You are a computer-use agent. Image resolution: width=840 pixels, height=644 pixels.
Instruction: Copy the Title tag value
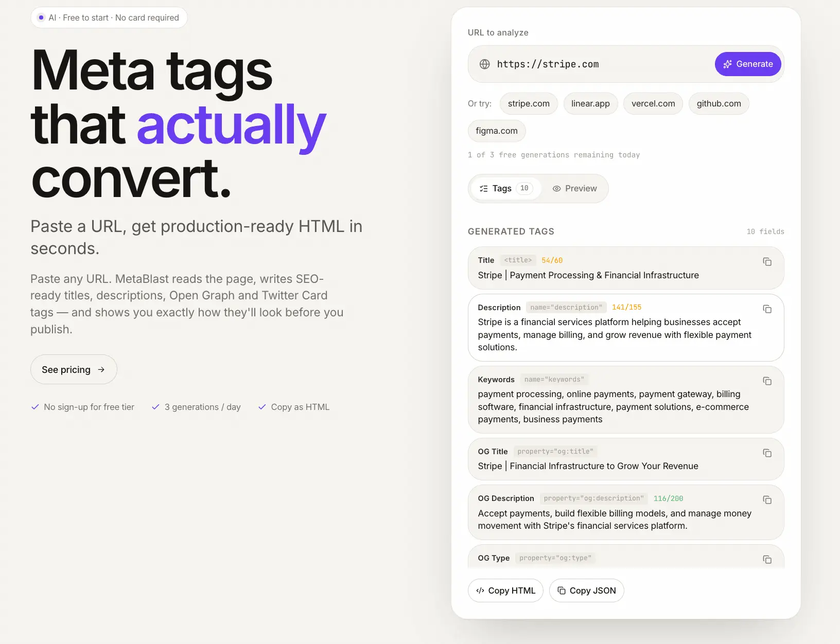[767, 262]
